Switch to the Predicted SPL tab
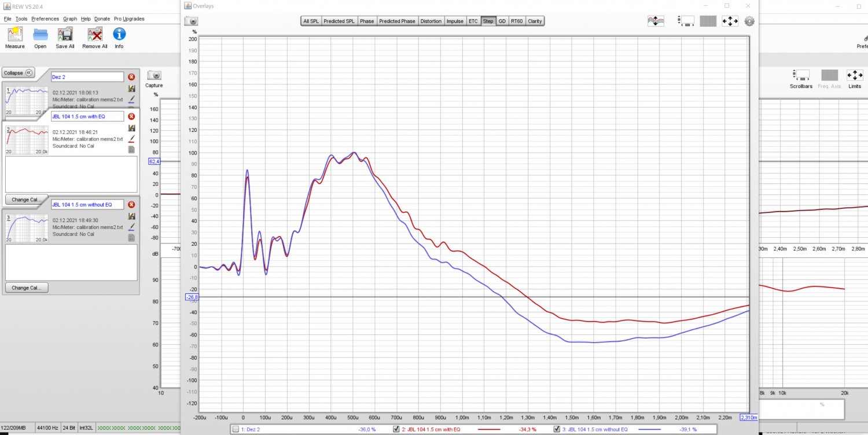 point(339,21)
